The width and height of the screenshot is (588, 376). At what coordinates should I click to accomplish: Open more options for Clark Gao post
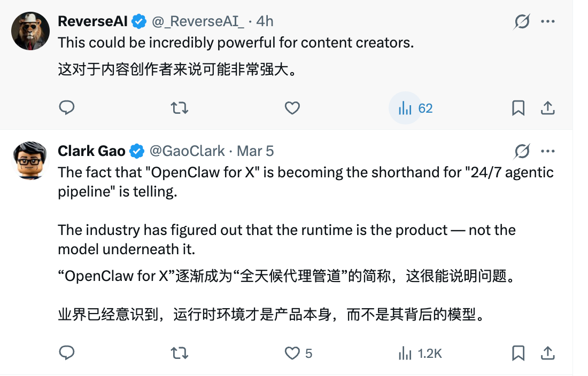click(x=548, y=152)
